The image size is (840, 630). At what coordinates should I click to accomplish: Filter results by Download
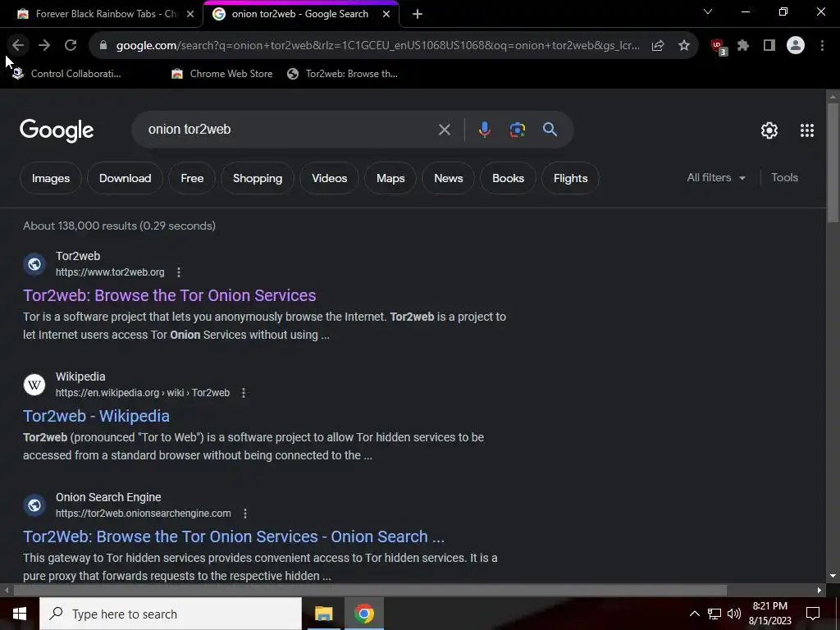click(x=125, y=178)
